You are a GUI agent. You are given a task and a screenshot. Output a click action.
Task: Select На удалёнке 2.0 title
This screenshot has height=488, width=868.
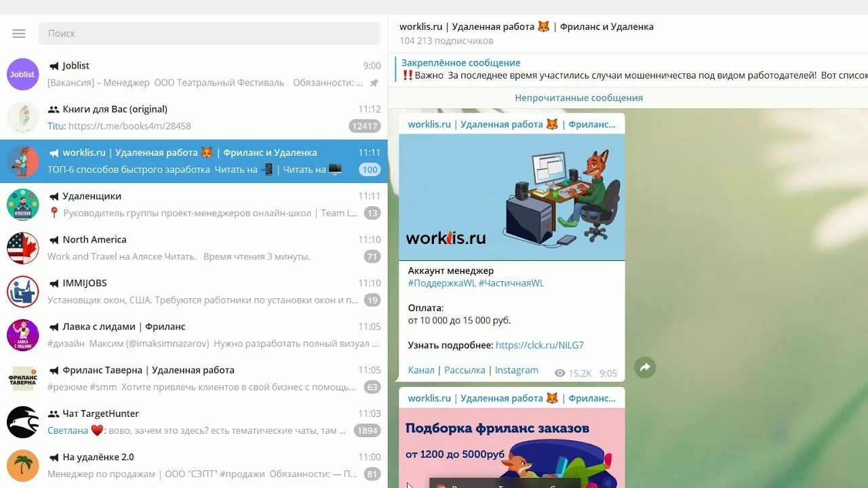(98, 457)
